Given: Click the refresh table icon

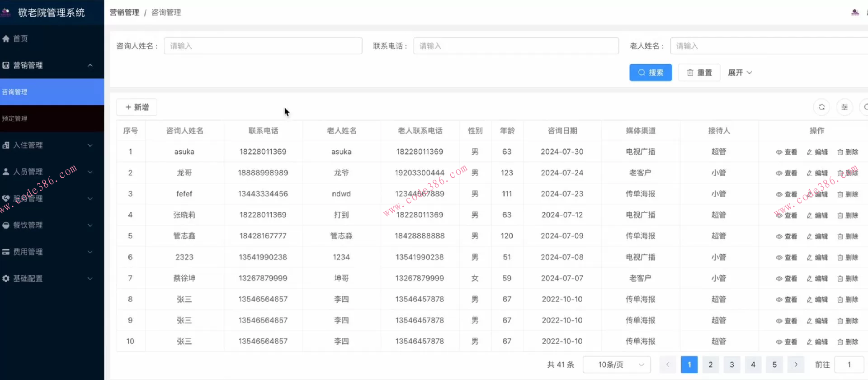Looking at the screenshot, I should click(x=821, y=107).
